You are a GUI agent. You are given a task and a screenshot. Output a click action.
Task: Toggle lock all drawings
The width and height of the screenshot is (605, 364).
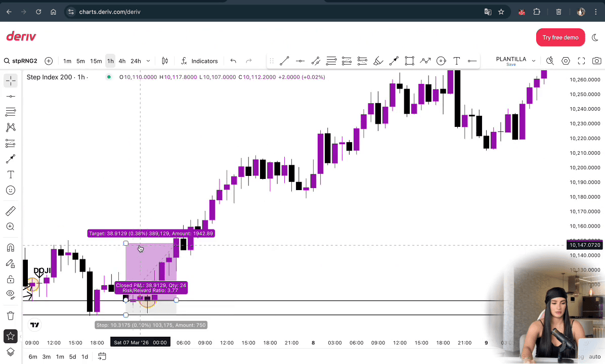(x=11, y=279)
